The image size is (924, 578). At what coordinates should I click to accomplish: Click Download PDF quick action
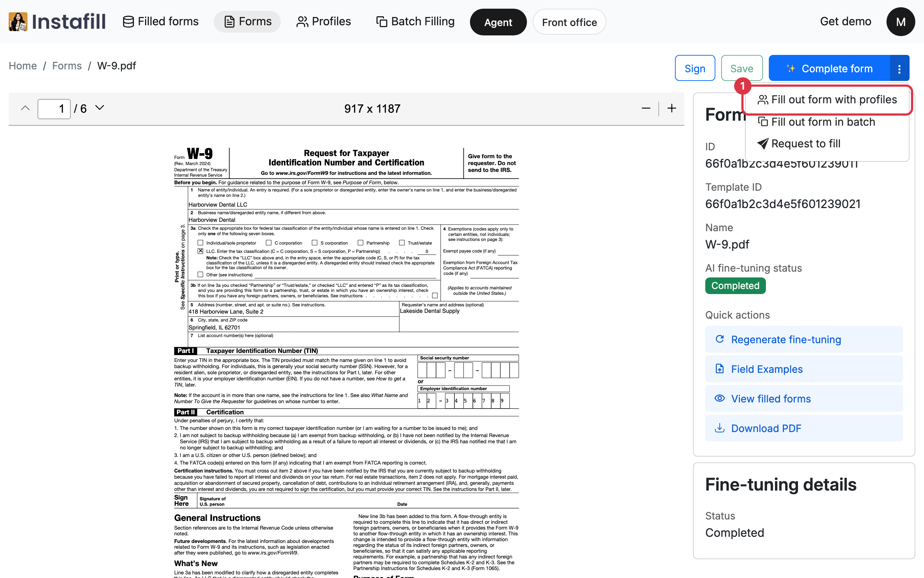[x=804, y=428]
